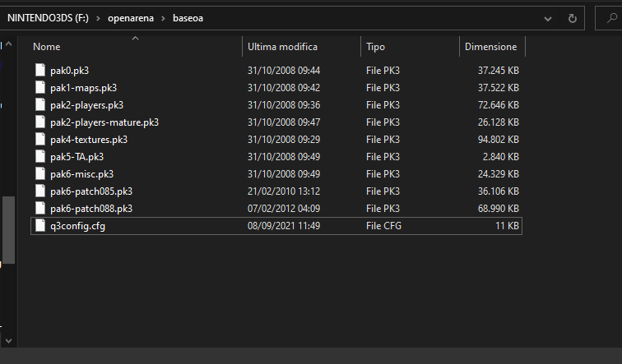The width and height of the screenshot is (622, 364).
Task: Go to NINTENDO3DS (F:) breadcrumb
Action: point(48,18)
